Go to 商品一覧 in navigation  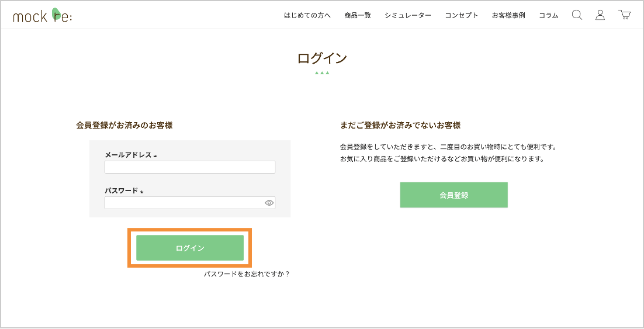click(358, 16)
